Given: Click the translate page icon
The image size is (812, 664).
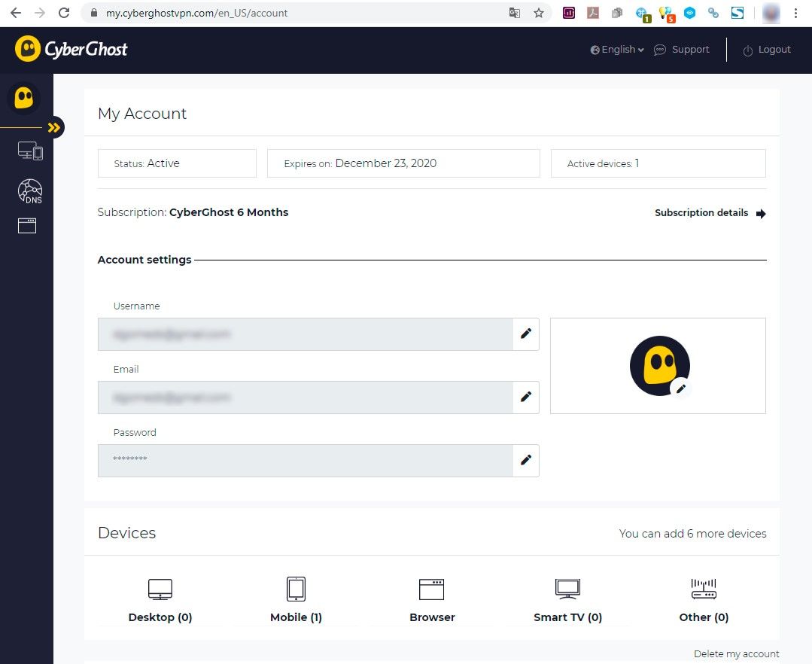Looking at the screenshot, I should [514, 13].
